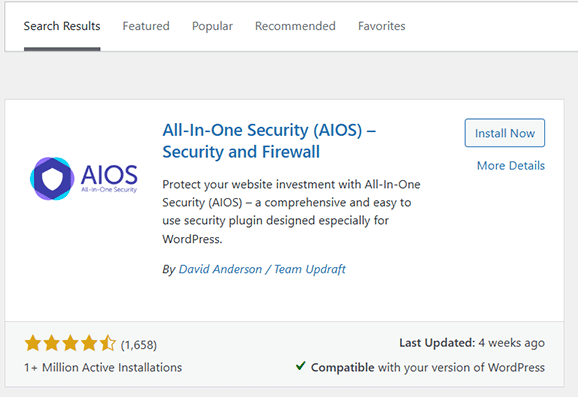Viewport: 578px width, 397px height.
Task: Click the green compatibility checkmark icon
Action: pyautogui.click(x=300, y=366)
